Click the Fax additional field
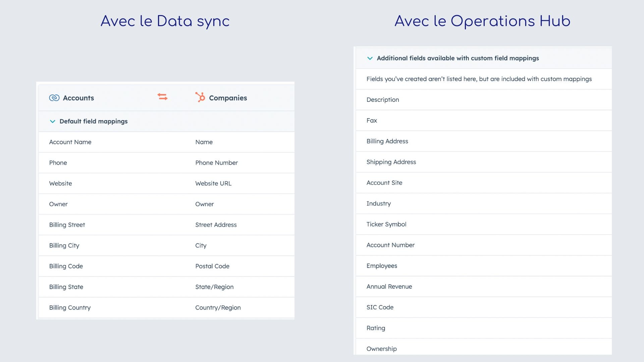This screenshot has height=362, width=644. click(372, 121)
